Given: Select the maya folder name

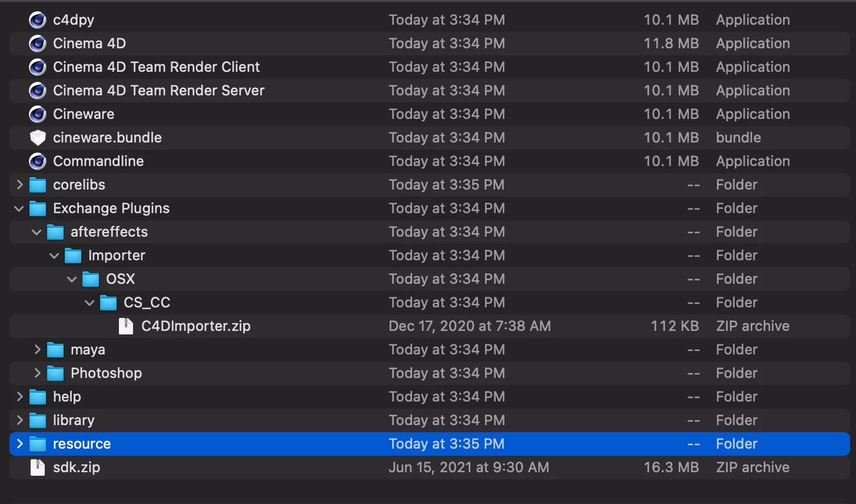Looking at the screenshot, I should 88,350.
